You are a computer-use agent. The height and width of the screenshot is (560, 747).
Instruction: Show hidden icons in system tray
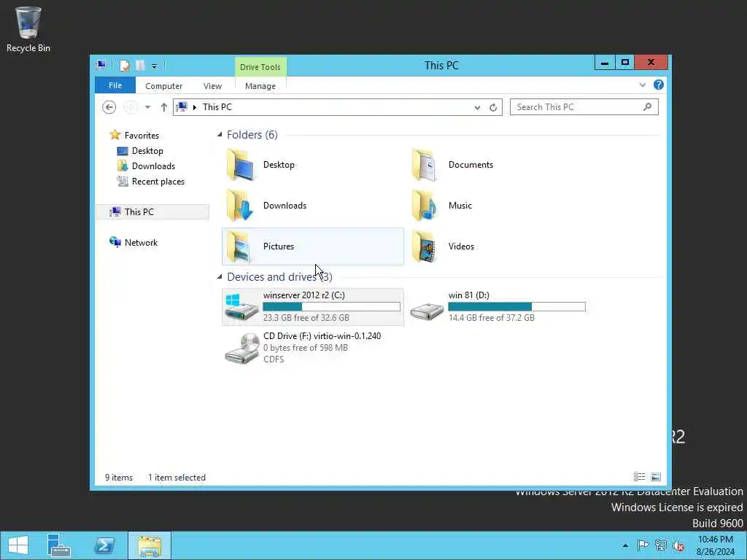(625, 545)
